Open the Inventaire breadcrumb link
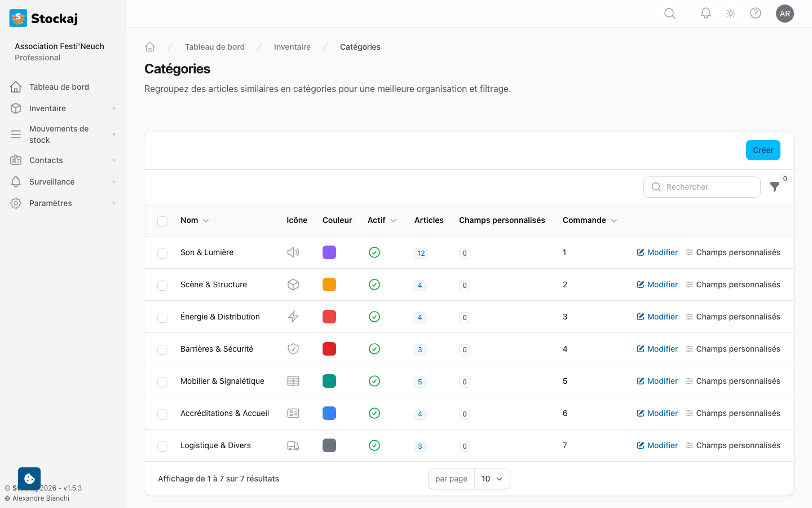 tap(292, 47)
